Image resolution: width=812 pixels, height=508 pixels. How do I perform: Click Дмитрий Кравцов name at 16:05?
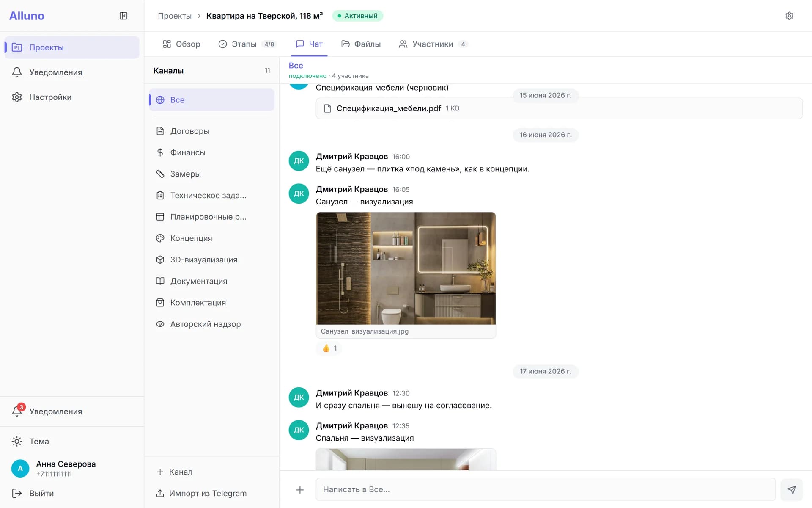(x=352, y=189)
